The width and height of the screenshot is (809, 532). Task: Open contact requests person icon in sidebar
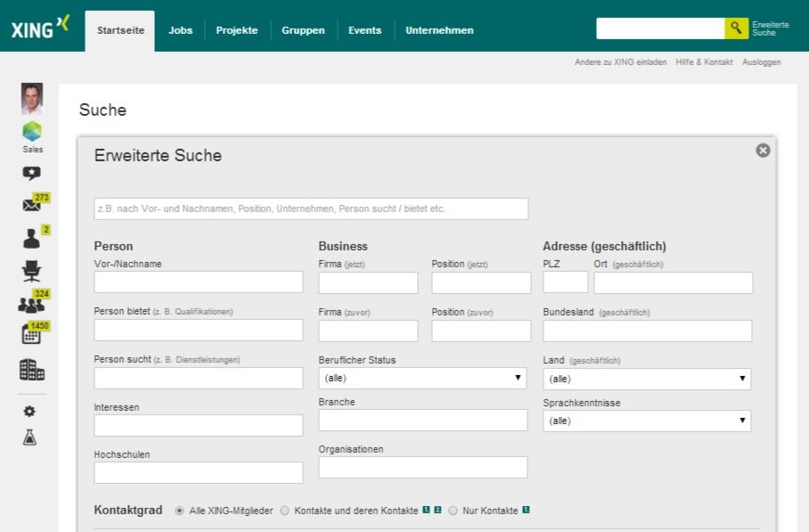(x=31, y=238)
